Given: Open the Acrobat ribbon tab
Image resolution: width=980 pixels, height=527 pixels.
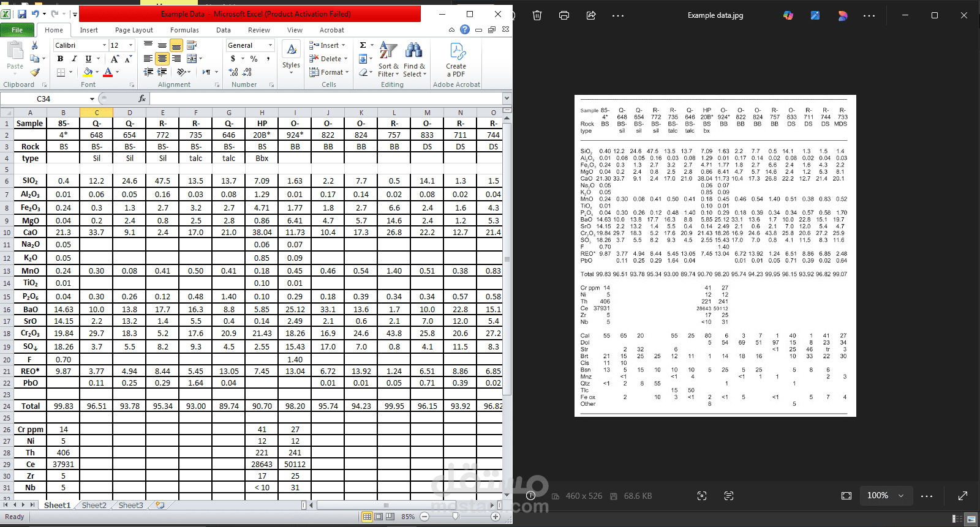Looking at the screenshot, I should coord(331,30).
